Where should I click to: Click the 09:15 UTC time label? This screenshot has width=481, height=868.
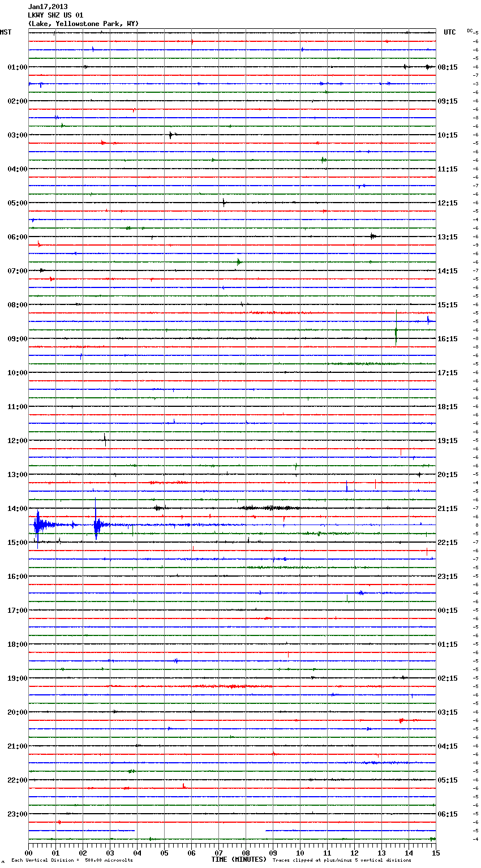(x=448, y=101)
